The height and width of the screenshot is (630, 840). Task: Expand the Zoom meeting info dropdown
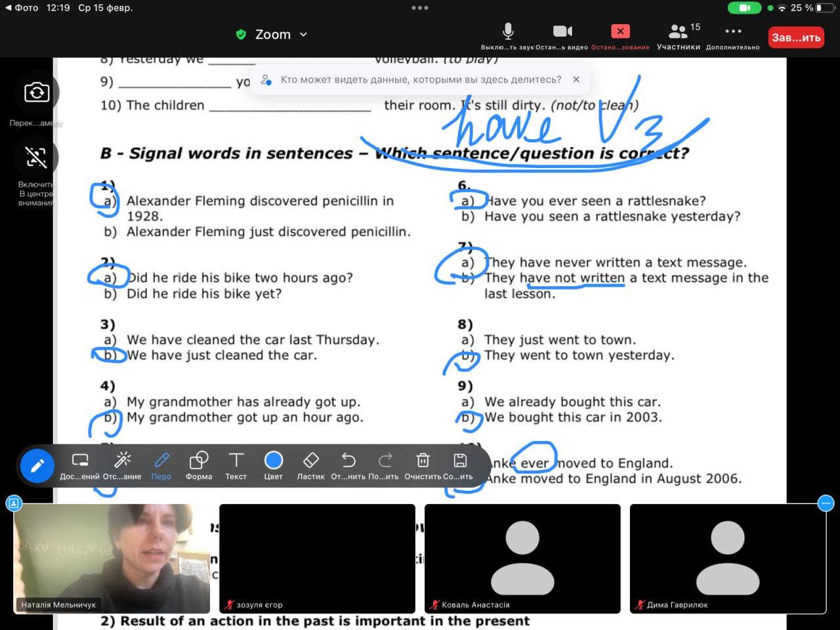(303, 35)
